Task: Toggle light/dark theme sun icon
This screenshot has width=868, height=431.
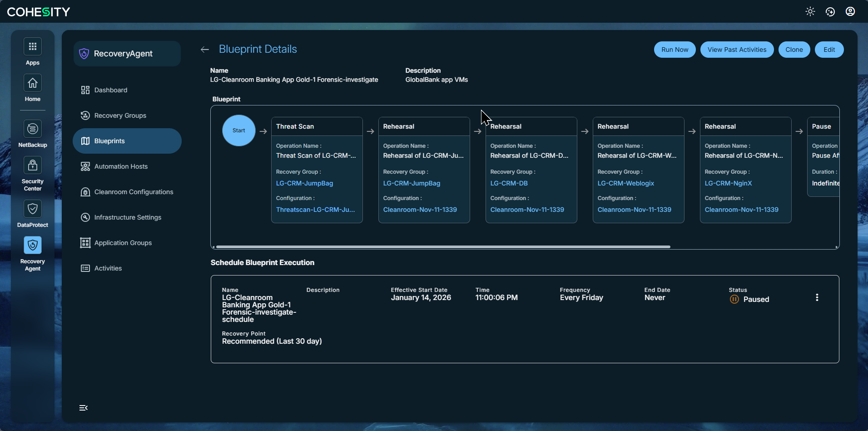Action: click(x=810, y=11)
